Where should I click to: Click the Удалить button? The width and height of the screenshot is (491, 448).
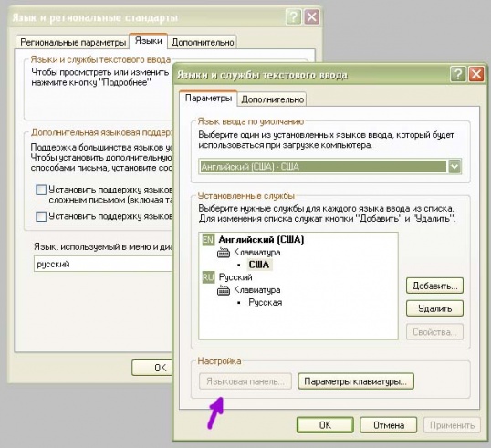pyautogui.click(x=434, y=308)
